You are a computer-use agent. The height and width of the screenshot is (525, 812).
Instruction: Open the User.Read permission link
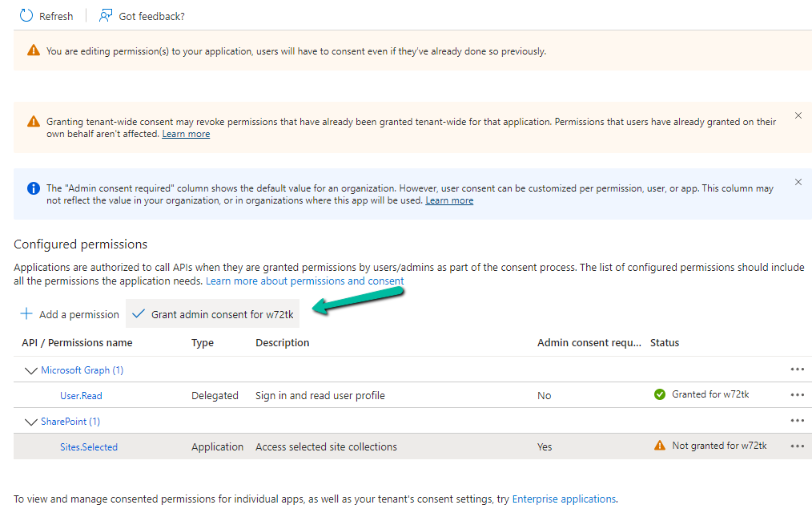point(81,396)
